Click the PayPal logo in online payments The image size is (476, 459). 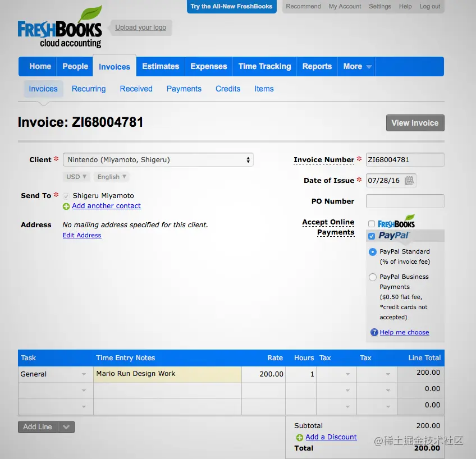click(394, 236)
